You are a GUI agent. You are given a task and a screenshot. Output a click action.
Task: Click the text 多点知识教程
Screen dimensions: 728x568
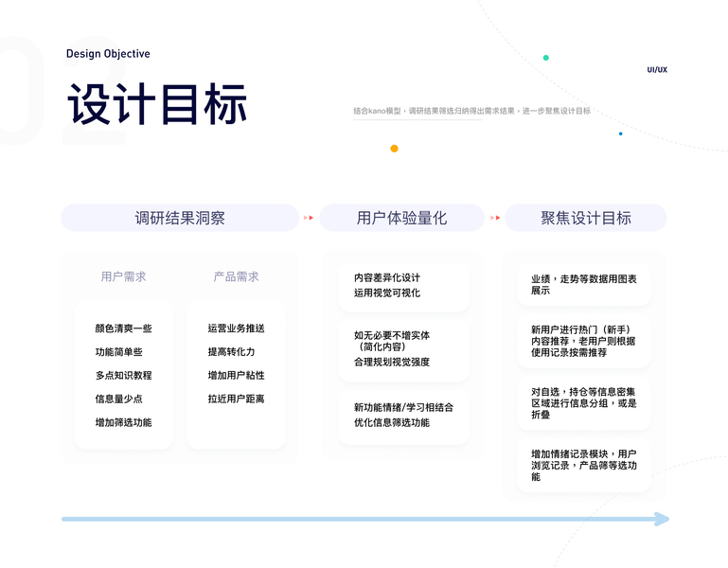click(123, 375)
